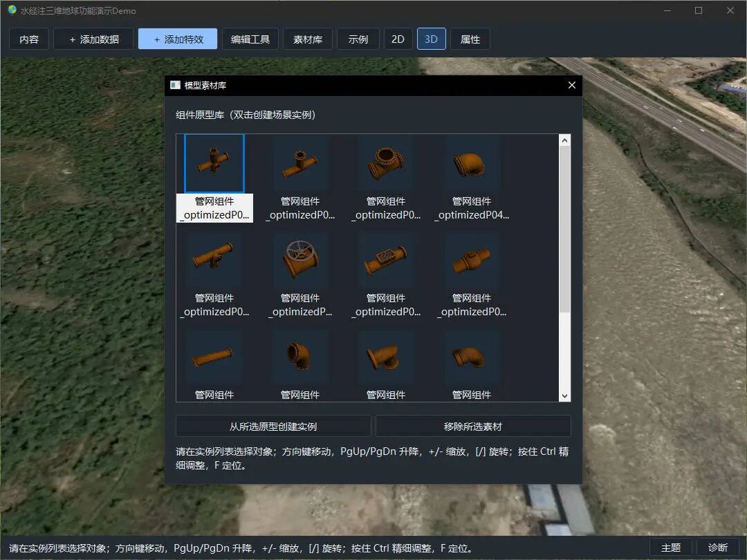Select the curved elbow in bottom right
The width and height of the screenshot is (747, 560).
click(x=472, y=357)
